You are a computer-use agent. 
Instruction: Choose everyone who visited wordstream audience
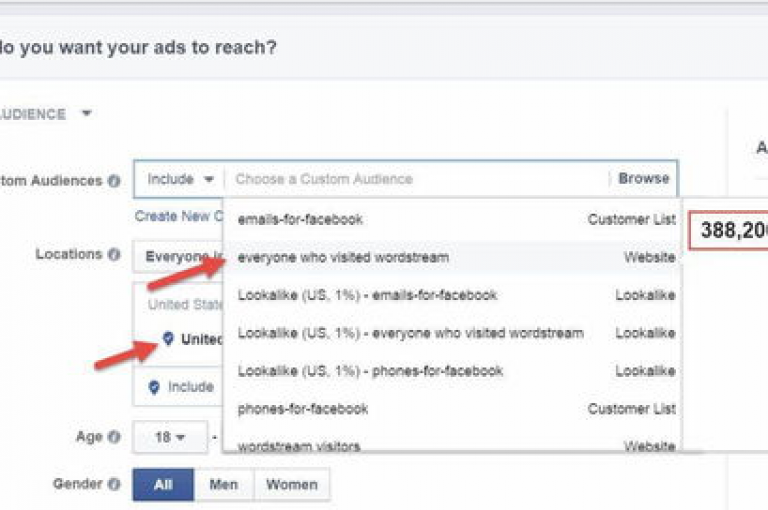click(343, 257)
